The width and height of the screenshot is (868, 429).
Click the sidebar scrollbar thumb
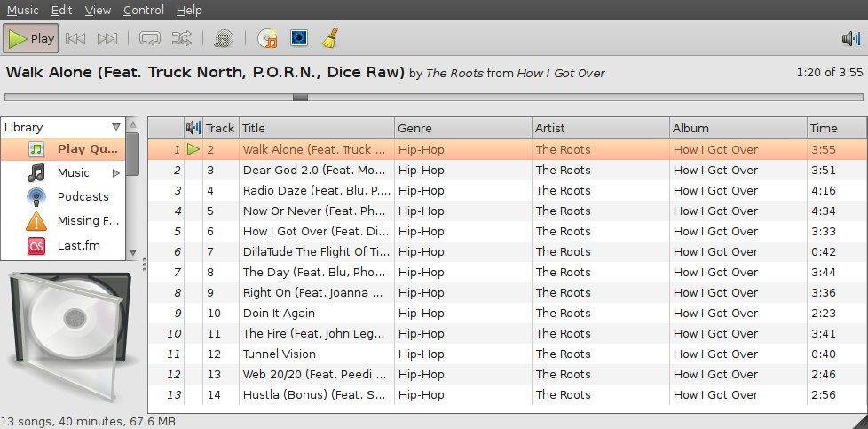tap(133, 154)
